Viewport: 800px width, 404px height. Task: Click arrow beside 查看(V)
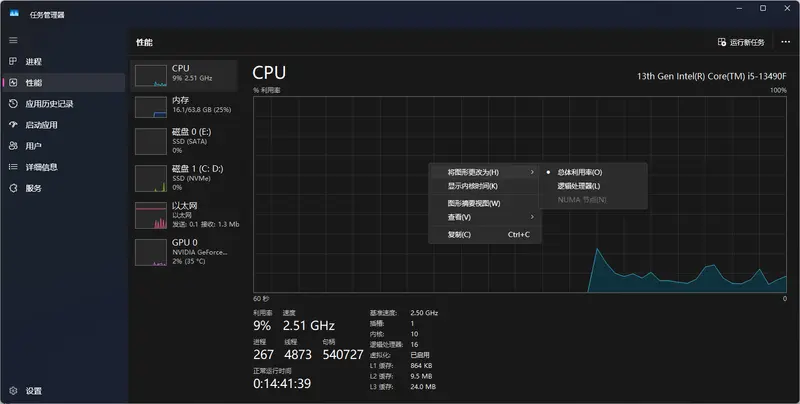click(532, 217)
